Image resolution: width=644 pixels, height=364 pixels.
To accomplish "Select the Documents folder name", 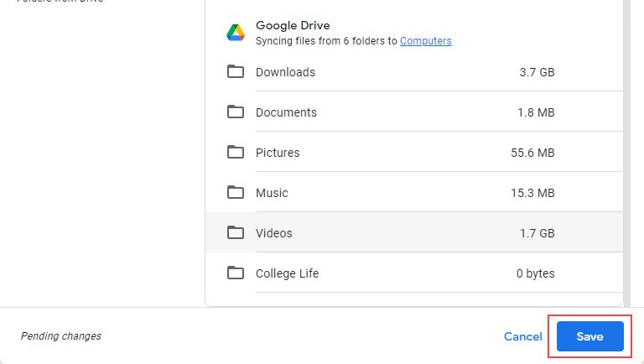I will (x=286, y=112).
